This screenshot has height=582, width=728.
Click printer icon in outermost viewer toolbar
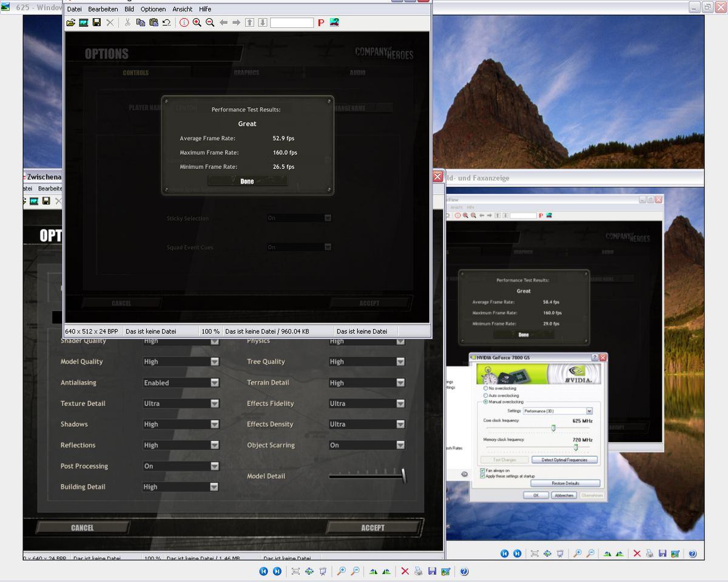coord(418,571)
